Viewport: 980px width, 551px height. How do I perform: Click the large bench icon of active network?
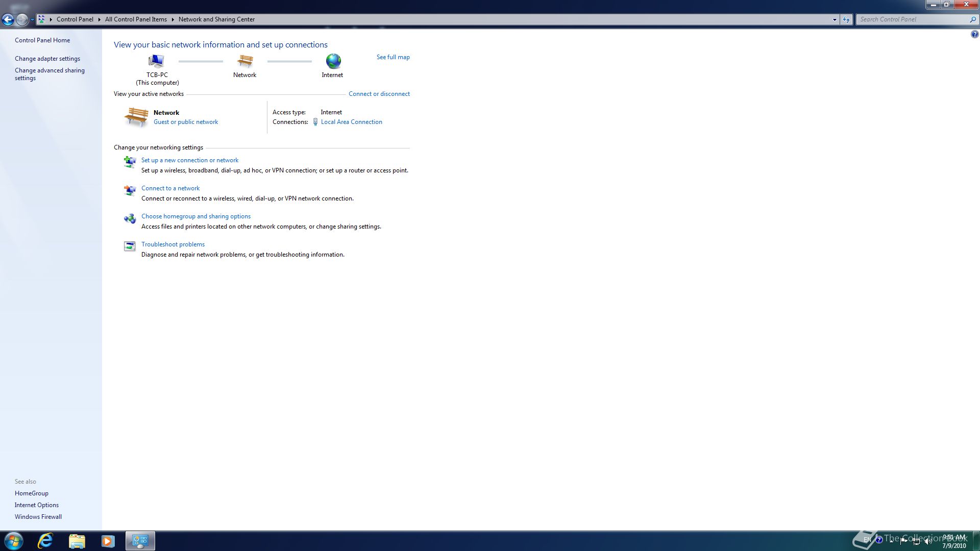coord(136,117)
